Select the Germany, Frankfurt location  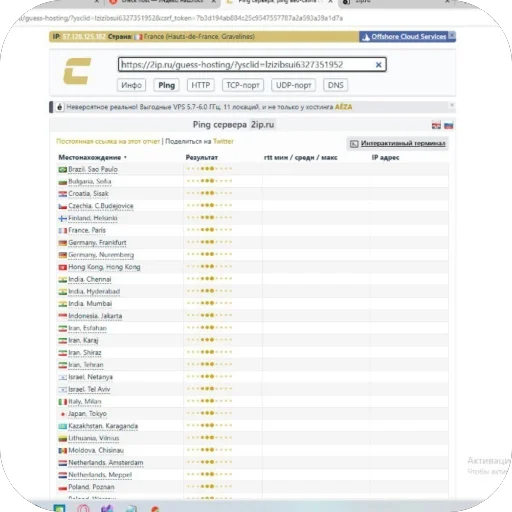97,243
